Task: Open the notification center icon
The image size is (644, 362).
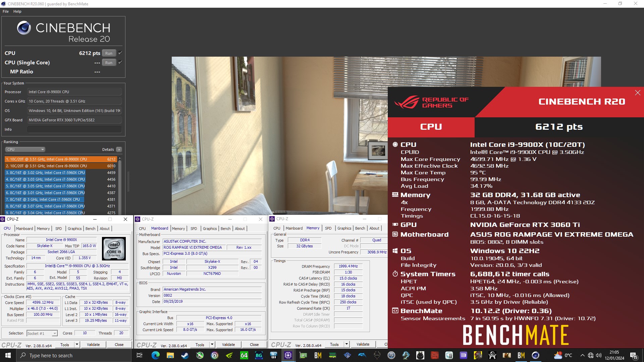Action: click(634, 356)
